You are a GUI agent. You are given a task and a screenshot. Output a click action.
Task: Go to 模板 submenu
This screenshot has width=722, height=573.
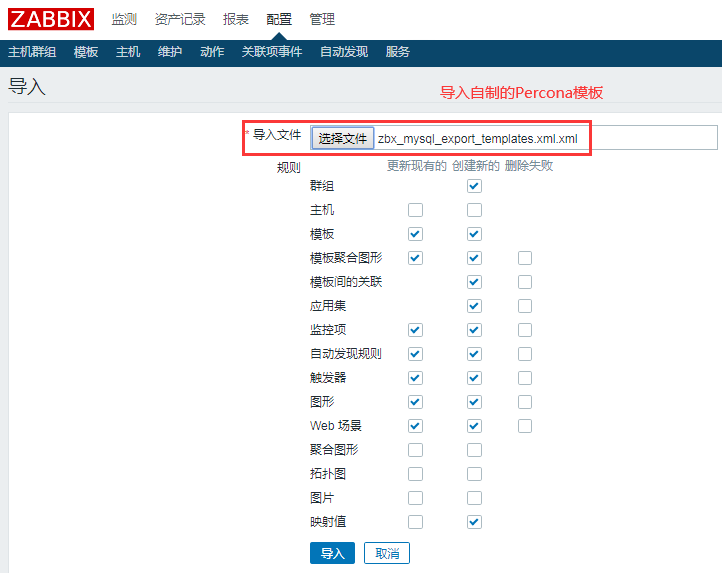[x=86, y=52]
